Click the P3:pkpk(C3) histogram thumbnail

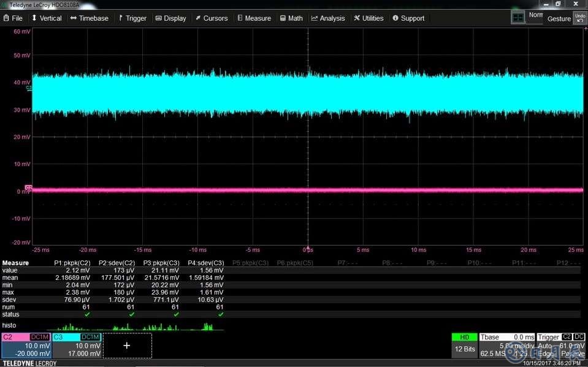(x=158, y=326)
